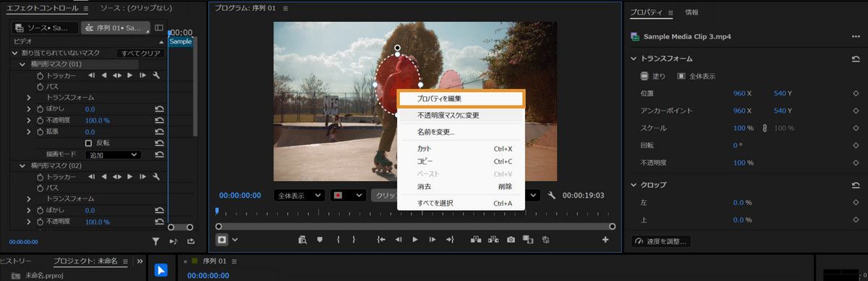Open the comparison view icon

tap(528, 239)
